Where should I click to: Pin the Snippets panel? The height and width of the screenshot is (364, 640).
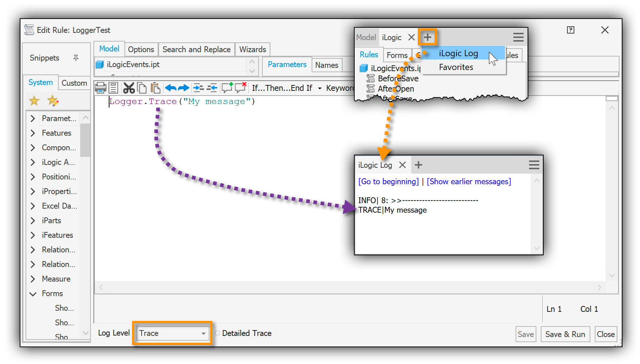pyautogui.click(x=76, y=58)
